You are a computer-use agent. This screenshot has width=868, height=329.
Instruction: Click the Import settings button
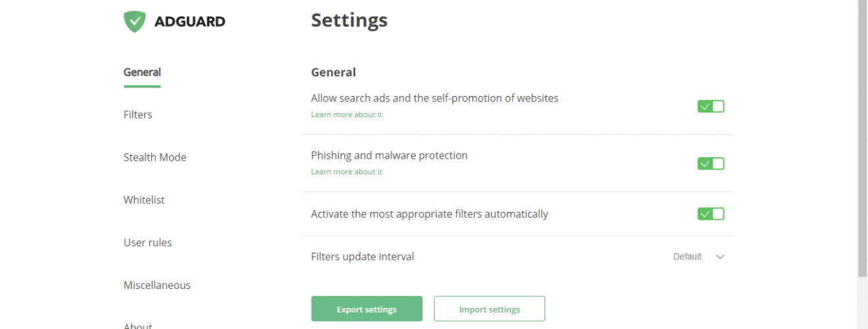[x=489, y=309]
